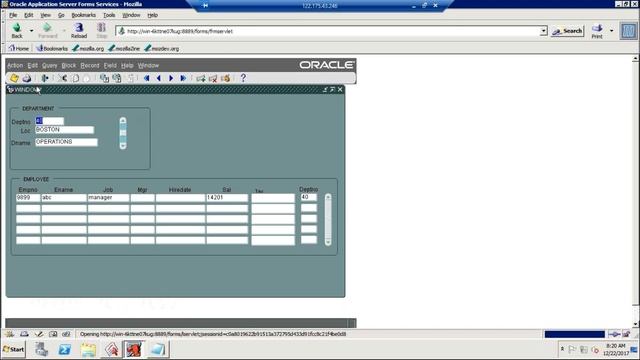The height and width of the screenshot is (360, 640).
Task: Click the Home bookmark toolbar link
Action: click(19, 48)
